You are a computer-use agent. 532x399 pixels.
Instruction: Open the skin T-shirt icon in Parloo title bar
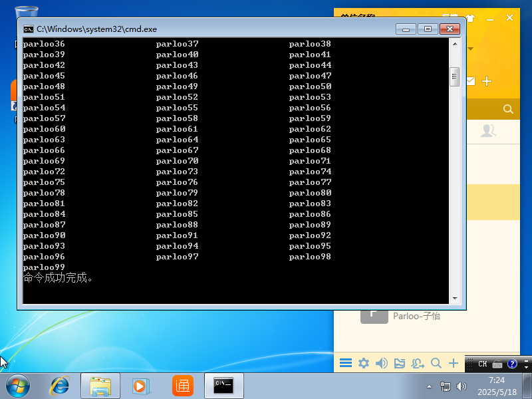coord(470,18)
